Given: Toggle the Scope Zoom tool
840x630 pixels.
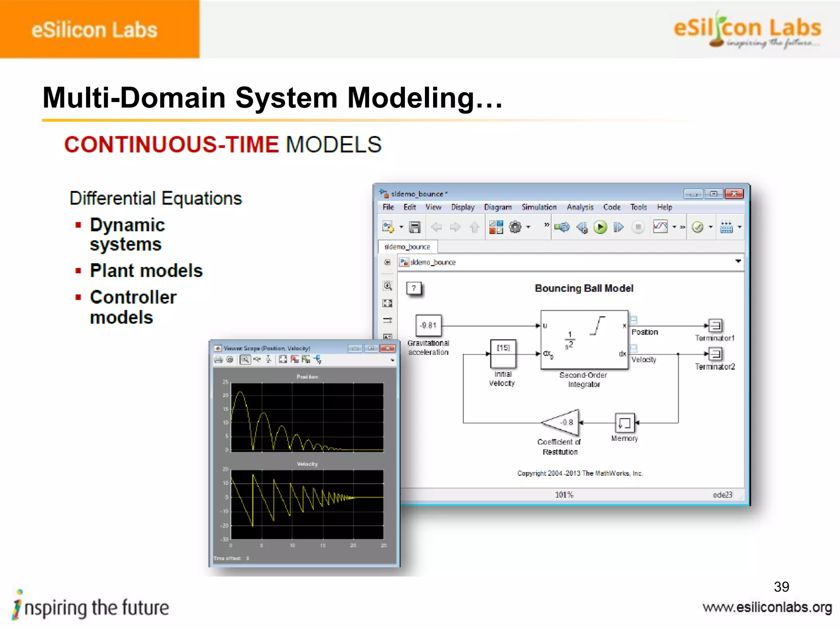Looking at the screenshot, I should coord(245,360).
